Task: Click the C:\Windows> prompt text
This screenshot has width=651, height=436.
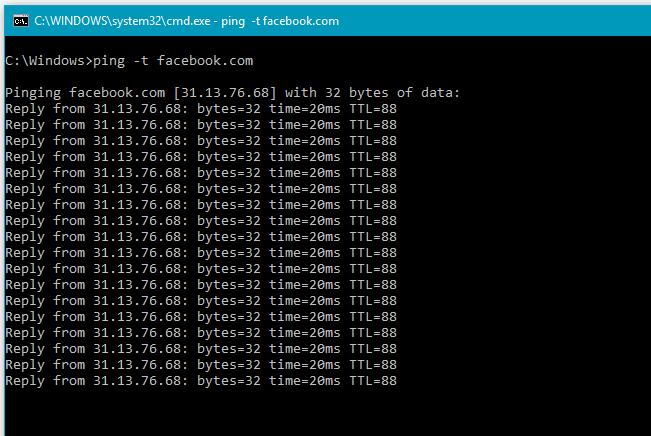Action: [47, 61]
